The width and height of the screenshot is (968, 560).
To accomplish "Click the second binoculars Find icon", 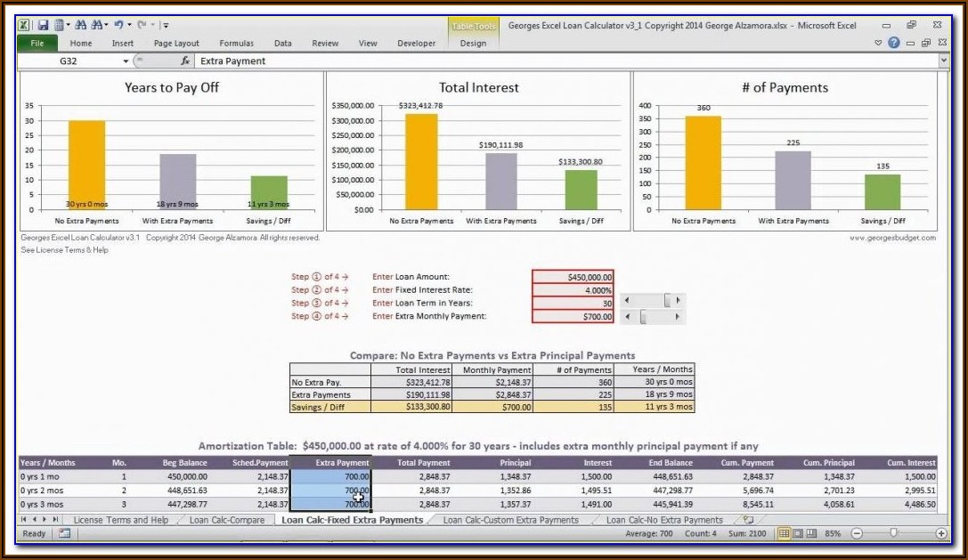I will click(x=97, y=25).
